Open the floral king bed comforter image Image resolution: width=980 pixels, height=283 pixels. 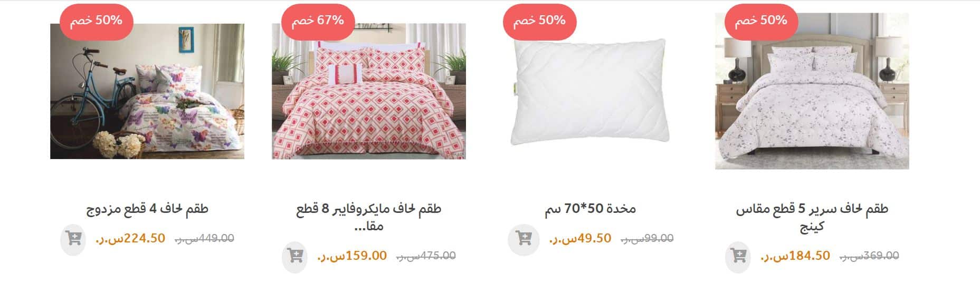tap(812, 91)
